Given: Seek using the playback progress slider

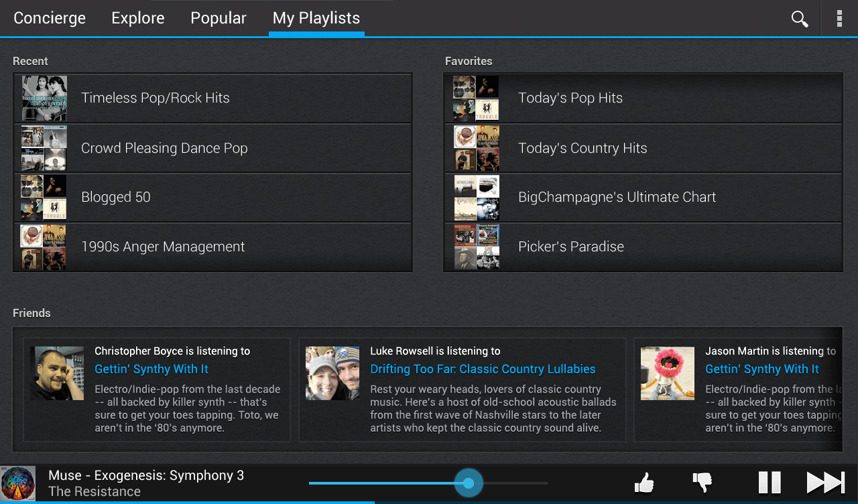Looking at the screenshot, I should (469, 483).
